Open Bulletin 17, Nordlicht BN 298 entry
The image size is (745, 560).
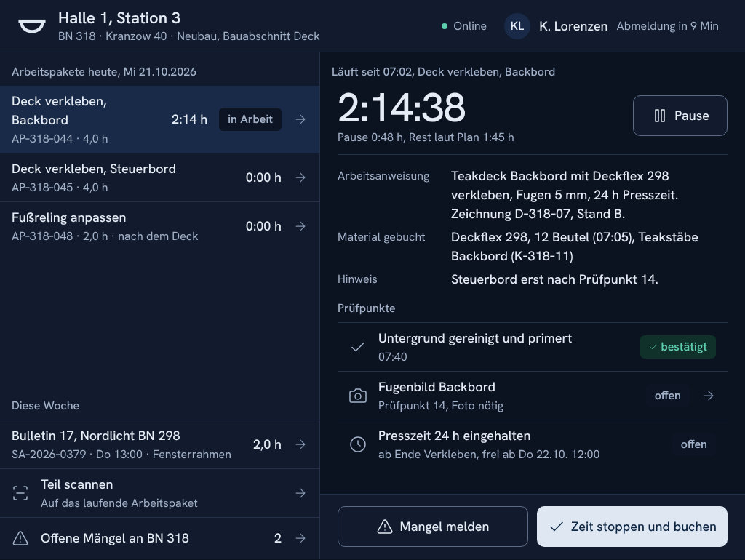(159, 444)
